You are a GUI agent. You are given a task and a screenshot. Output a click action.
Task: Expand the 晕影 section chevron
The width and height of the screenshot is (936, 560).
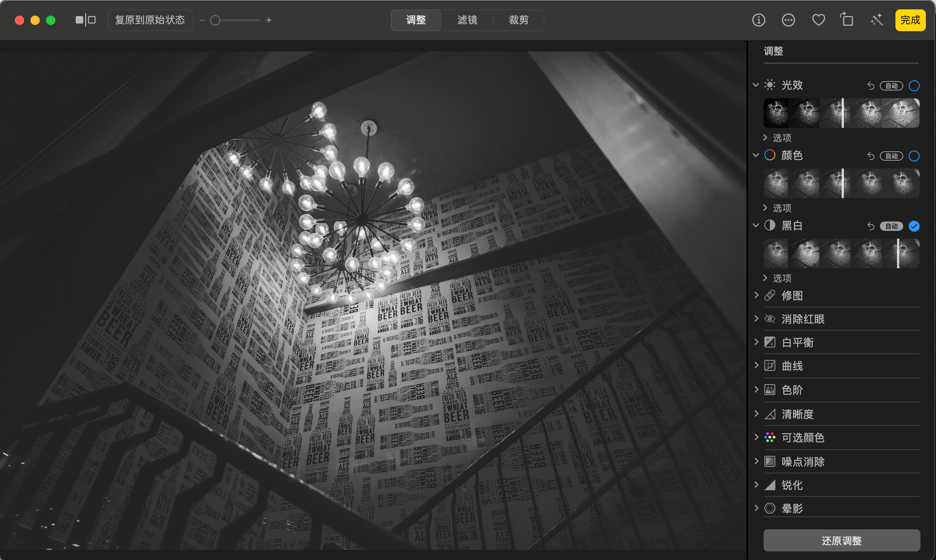pos(756,508)
